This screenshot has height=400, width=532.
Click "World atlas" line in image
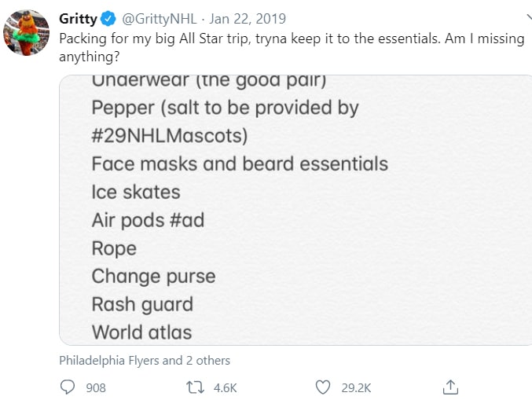pyautogui.click(x=141, y=332)
